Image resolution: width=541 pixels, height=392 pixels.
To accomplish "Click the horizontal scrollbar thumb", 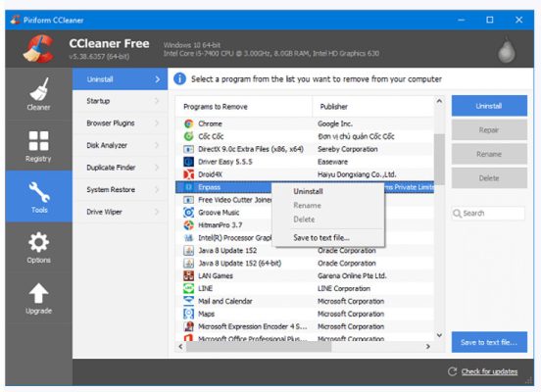I will click(x=259, y=347).
